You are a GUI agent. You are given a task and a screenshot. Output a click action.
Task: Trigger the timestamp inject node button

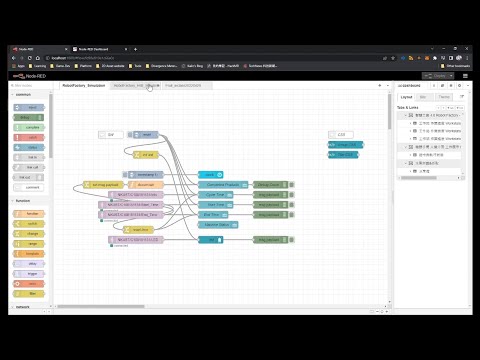click(x=125, y=175)
